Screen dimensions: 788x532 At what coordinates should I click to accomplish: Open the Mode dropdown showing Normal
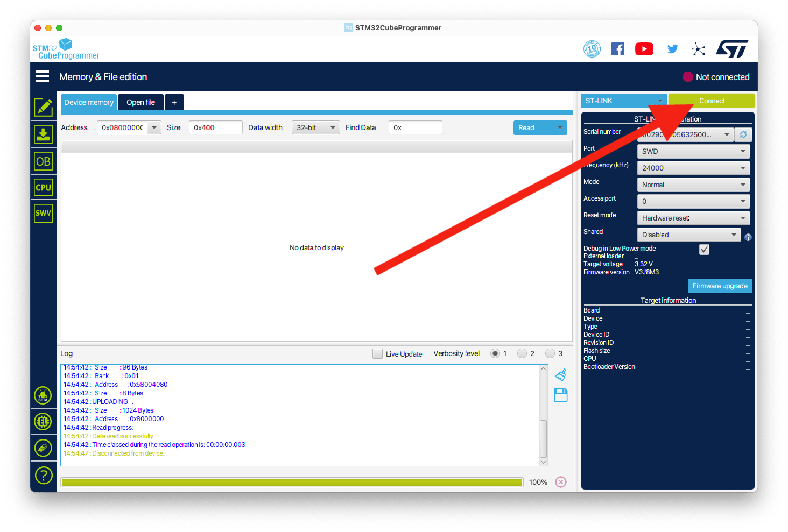tap(693, 185)
